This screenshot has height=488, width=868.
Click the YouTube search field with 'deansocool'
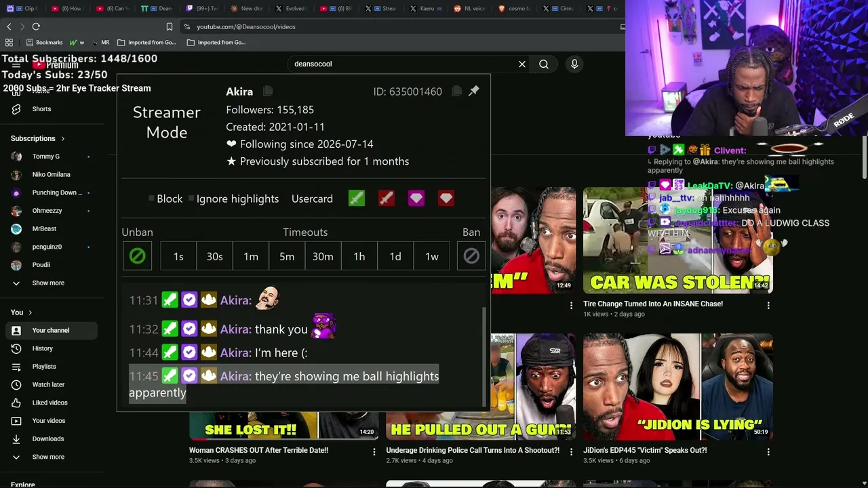[400, 64]
